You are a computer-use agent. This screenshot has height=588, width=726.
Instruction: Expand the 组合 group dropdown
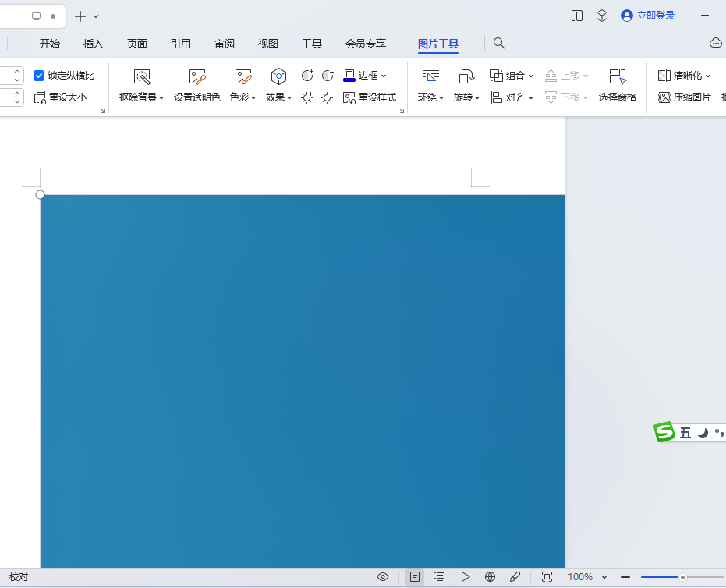point(531,76)
